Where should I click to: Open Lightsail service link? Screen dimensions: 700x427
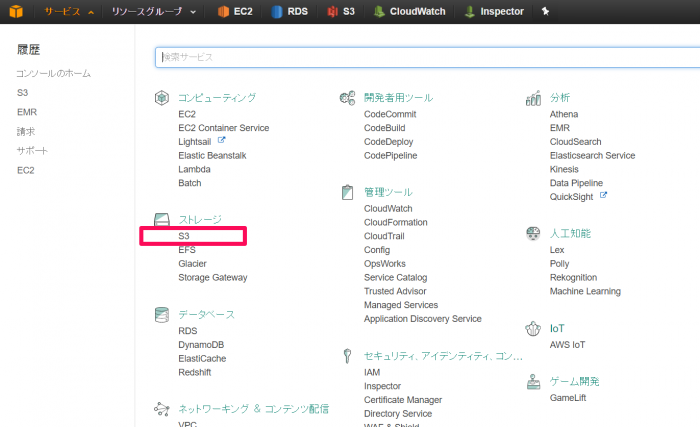[195, 142]
